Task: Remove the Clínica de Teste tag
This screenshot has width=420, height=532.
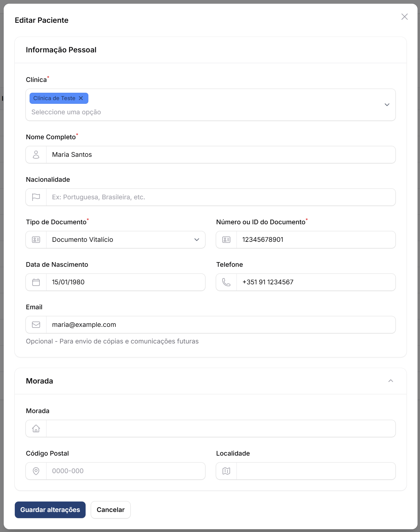Action: (81, 98)
